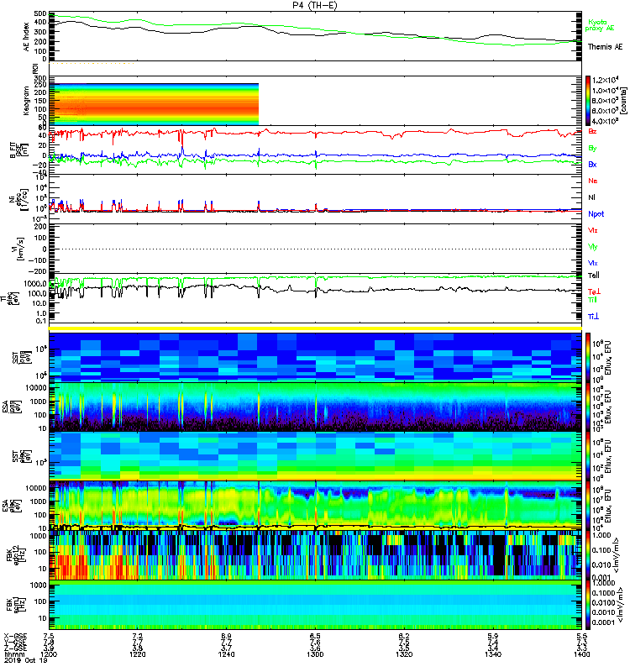Click the 1400 time tick label
Image resolution: width=630 pixels, height=672 pixels.
[x=581, y=654]
